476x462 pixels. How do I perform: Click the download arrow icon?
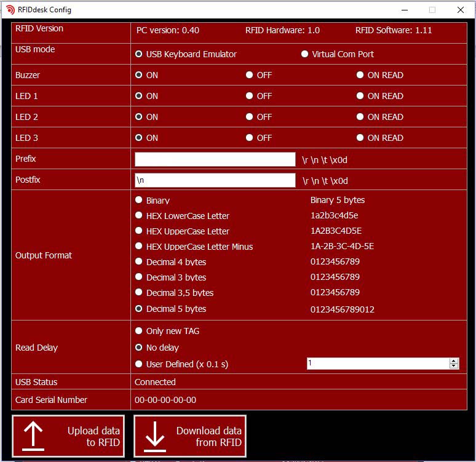(x=155, y=436)
